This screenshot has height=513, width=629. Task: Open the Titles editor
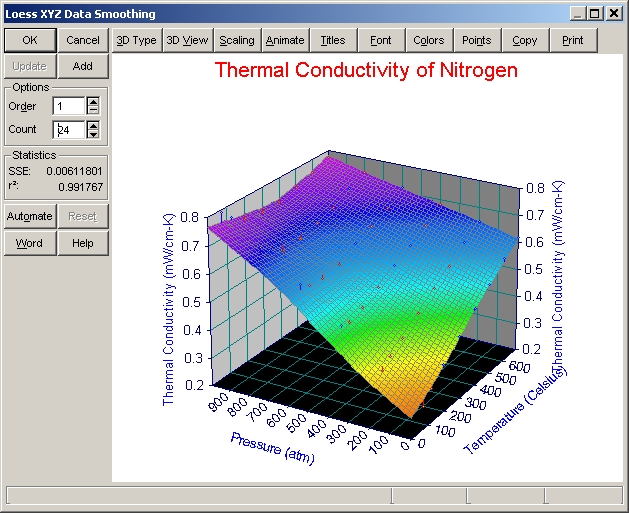pyautogui.click(x=333, y=40)
